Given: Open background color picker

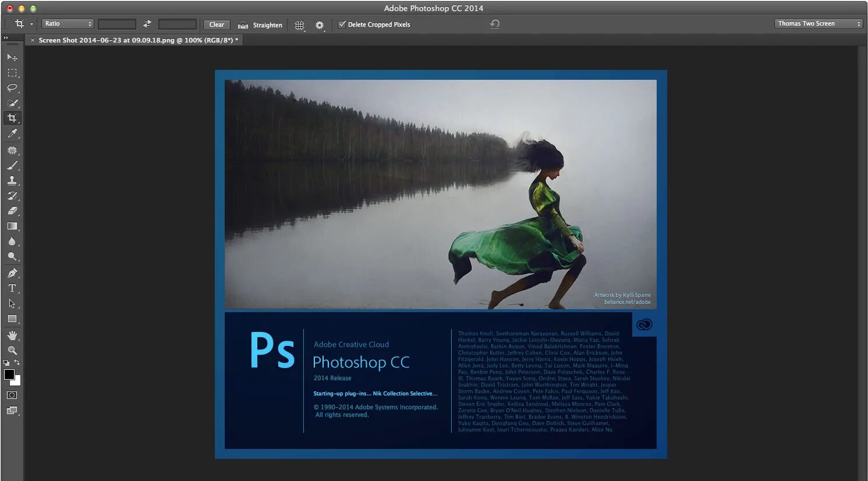Looking at the screenshot, I should pos(17,381).
